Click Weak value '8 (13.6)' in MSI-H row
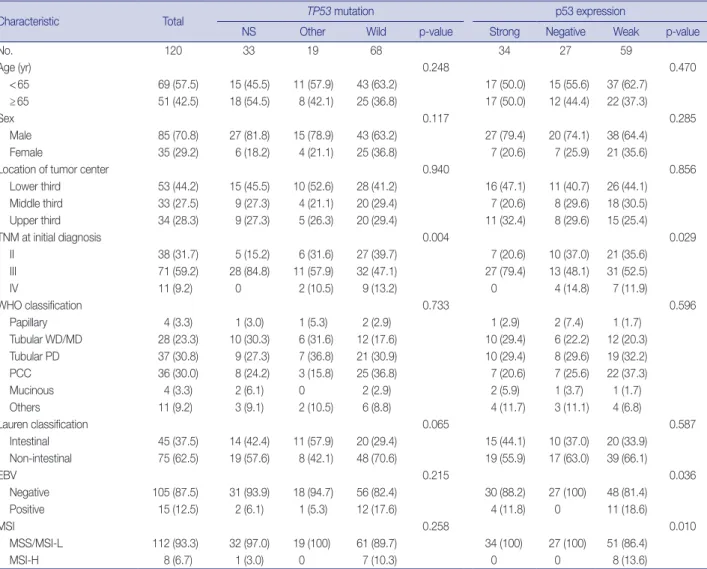 click(629, 560)
